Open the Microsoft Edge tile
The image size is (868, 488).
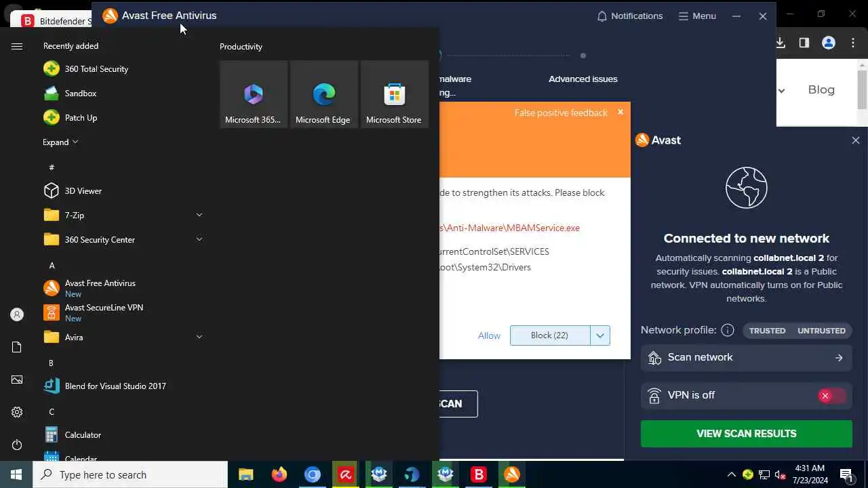324,94
